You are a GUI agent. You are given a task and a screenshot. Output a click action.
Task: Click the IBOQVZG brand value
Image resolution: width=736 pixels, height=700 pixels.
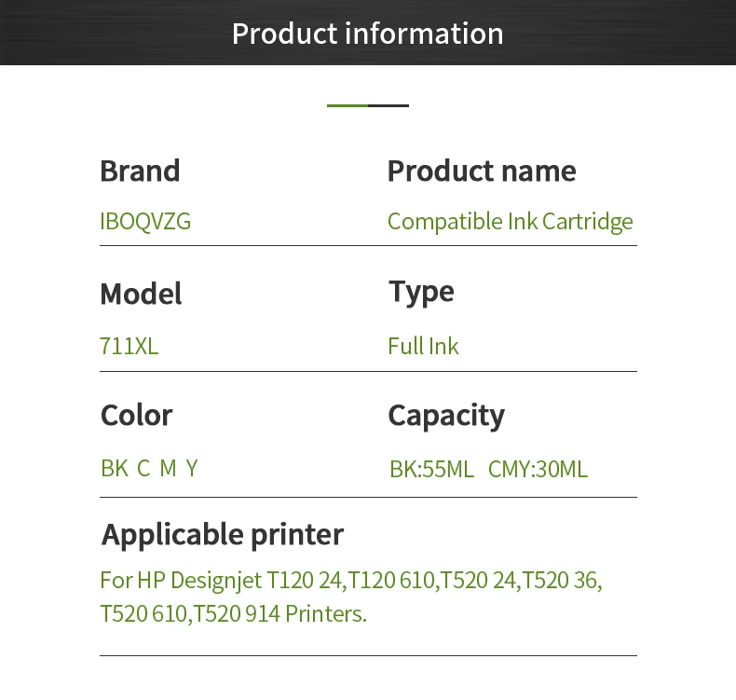145,222
